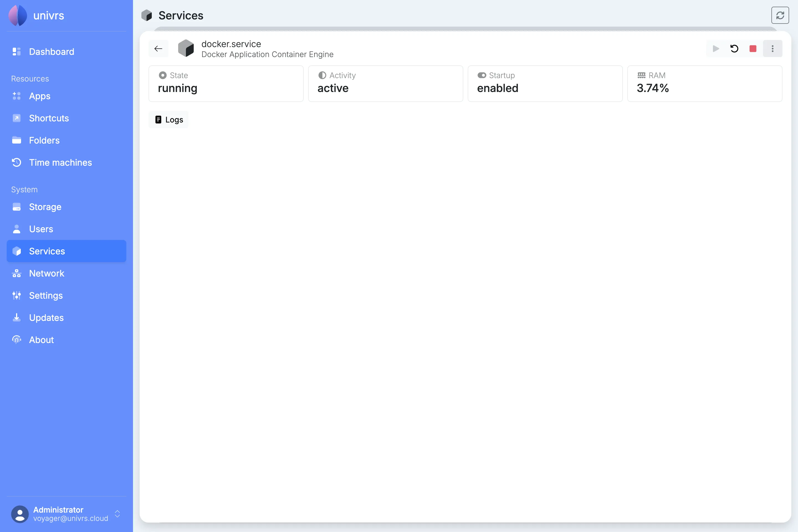Go to Apps in the sidebar

point(66,96)
